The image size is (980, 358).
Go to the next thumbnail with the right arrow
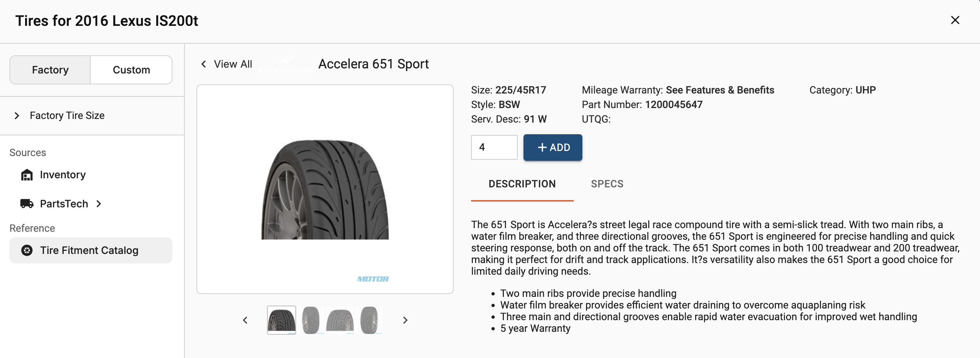point(405,320)
